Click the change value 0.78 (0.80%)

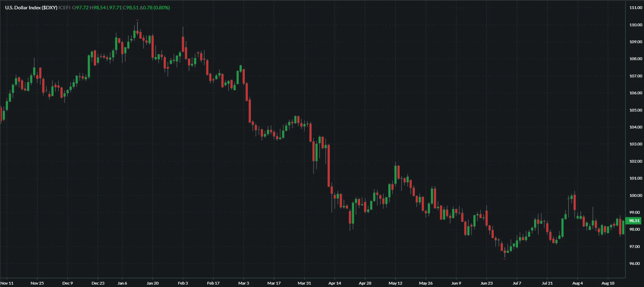coord(155,8)
